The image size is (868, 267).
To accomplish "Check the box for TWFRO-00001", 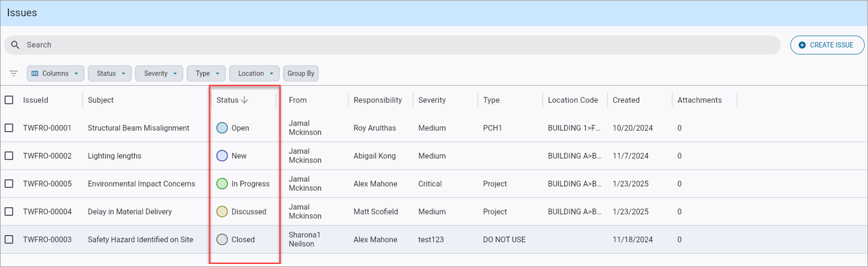I will [x=9, y=128].
